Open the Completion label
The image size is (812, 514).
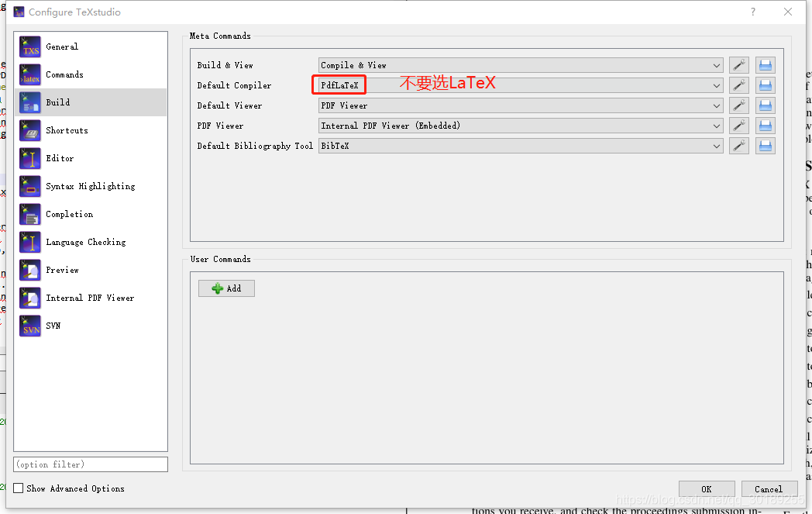click(x=70, y=215)
